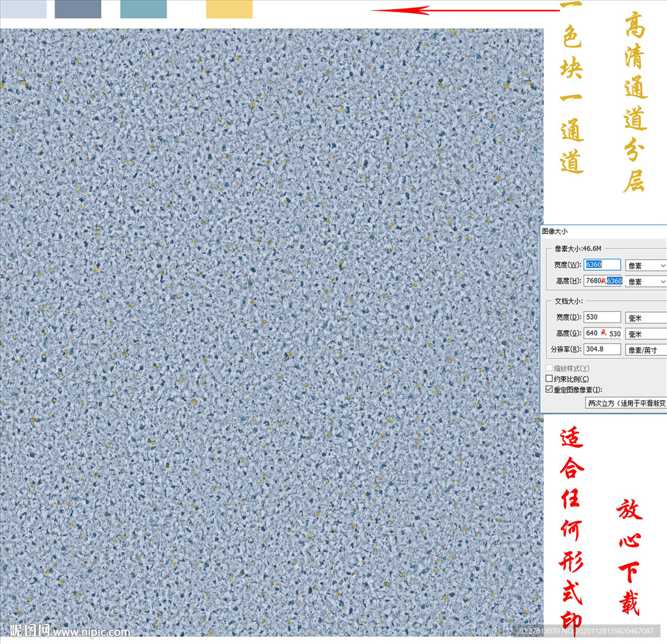Viewport: 667px width, 644px height.
Task: Choose the yellow color swatch
Action: pos(229,8)
